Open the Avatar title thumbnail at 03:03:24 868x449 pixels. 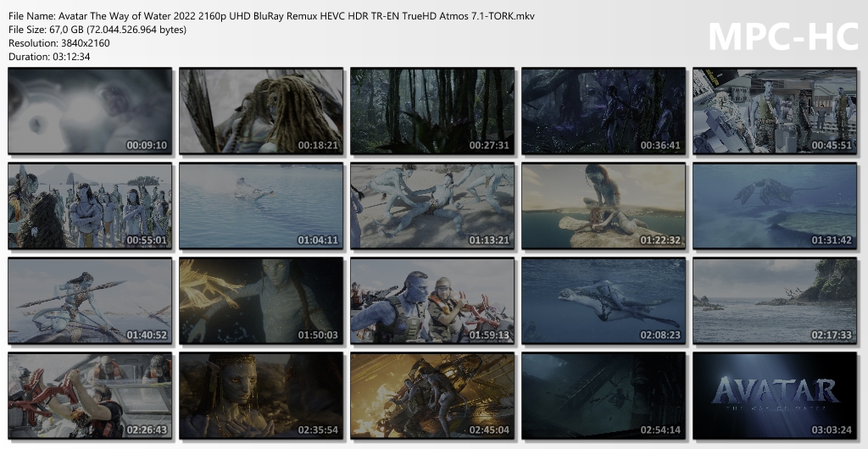(x=775, y=396)
